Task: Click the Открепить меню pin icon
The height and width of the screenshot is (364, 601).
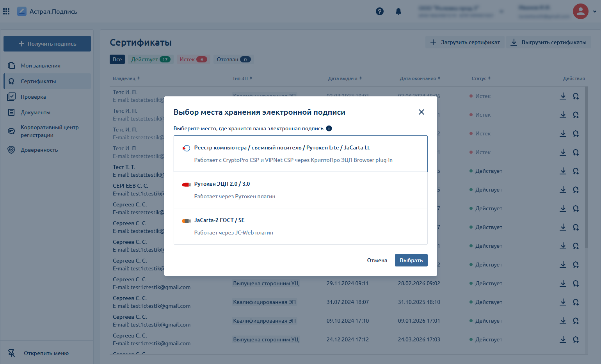Action: coord(11,353)
